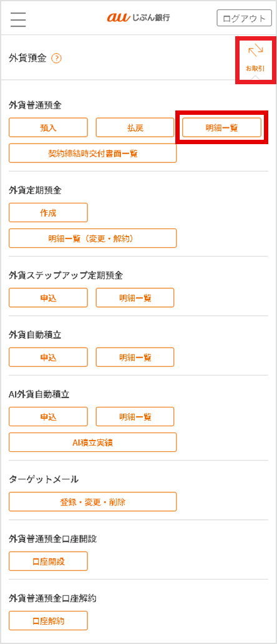This screenshot has height=644, width=277.
Task: Click 申込 under AI外貨自動積立
Action: click(49, 416)
